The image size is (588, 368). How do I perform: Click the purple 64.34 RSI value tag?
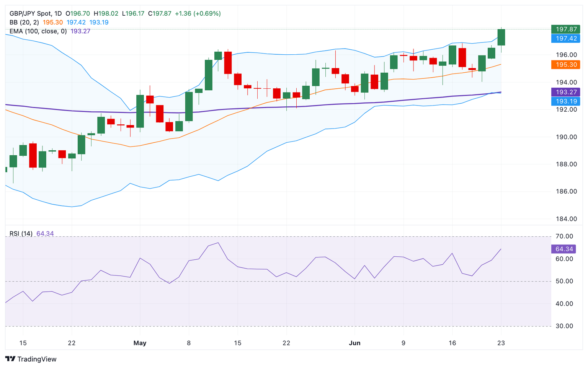563,249
